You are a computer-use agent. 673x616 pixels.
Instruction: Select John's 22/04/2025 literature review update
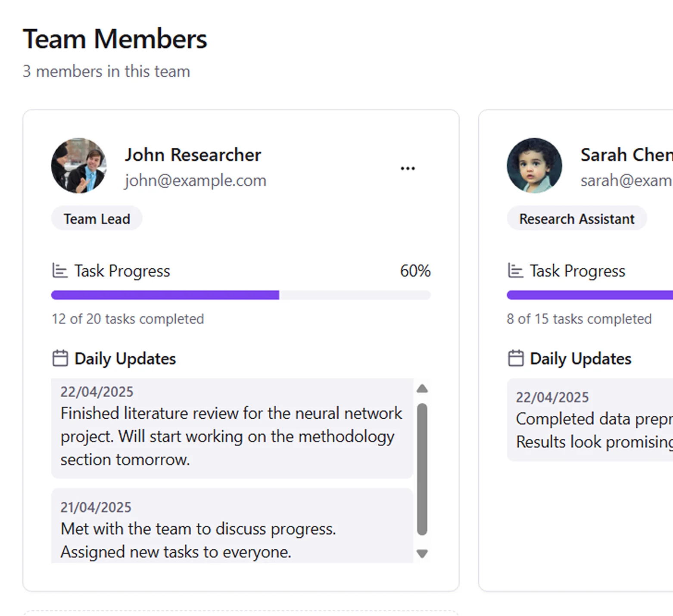[x=232, y=429]
